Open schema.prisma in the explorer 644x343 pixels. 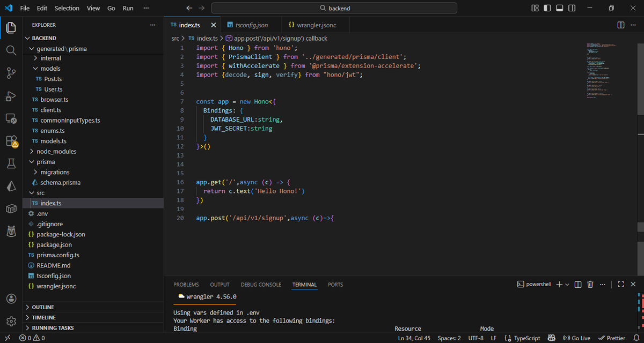[93, 182]
